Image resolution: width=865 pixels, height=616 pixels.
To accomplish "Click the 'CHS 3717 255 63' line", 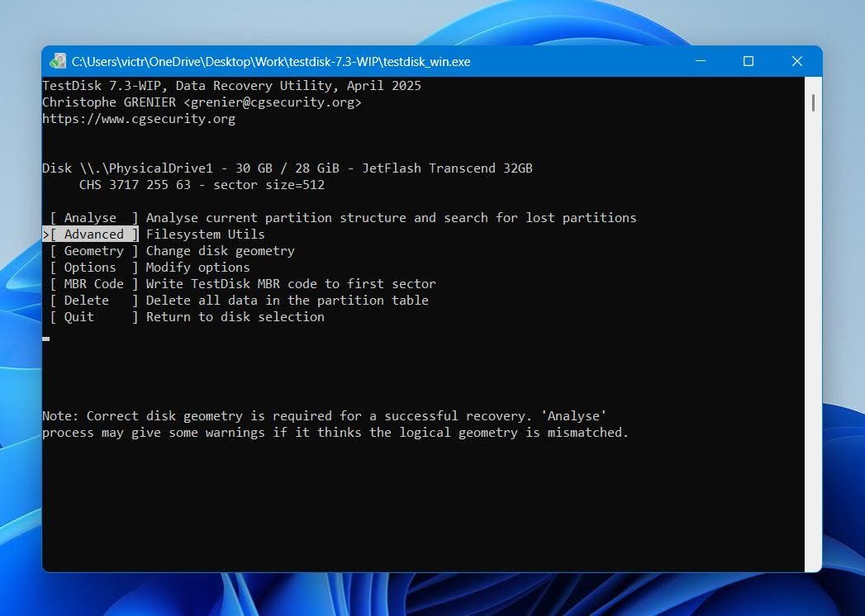I will [202, 185].
